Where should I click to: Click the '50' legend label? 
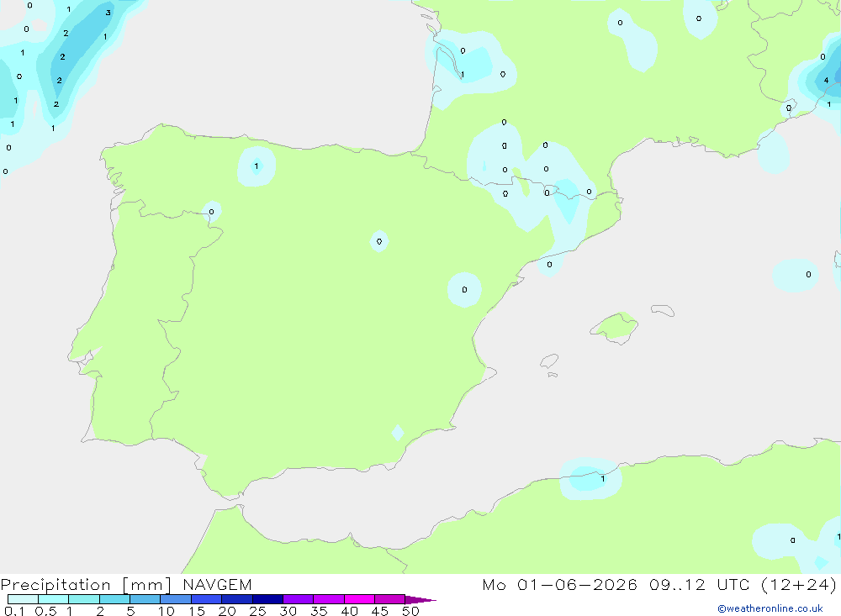point(410,611)
